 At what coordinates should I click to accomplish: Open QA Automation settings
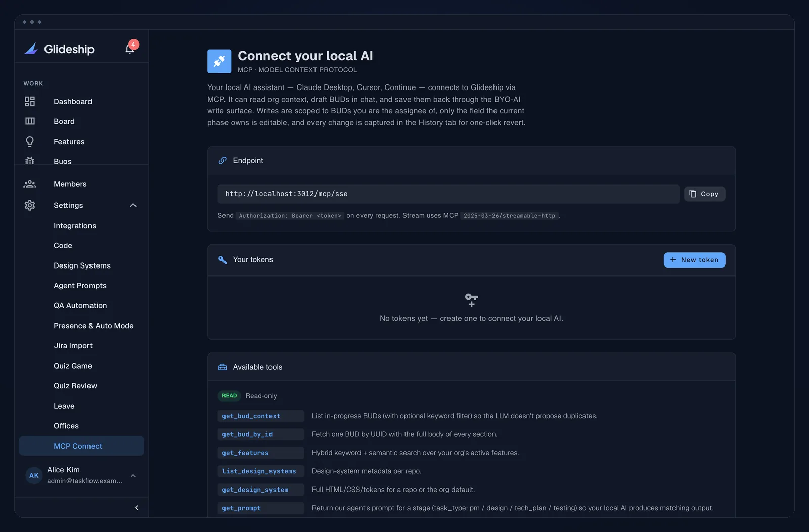(80, 305)
